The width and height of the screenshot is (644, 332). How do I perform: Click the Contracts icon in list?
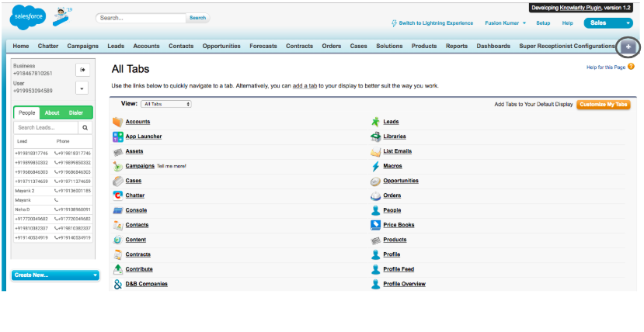click(118, 254)
